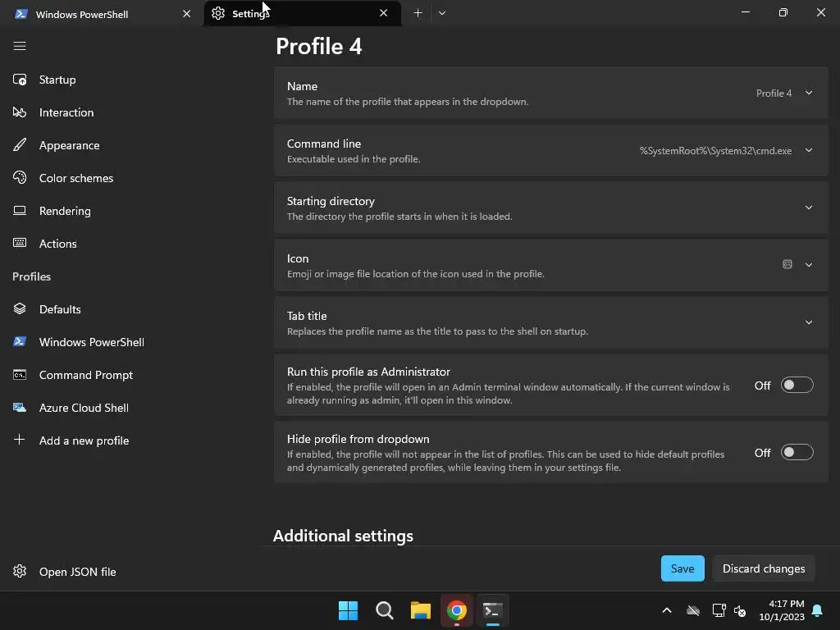The height and width of the screenshot is (630, 840).
Task: Open taskbar Search
Action: point(385,610)
